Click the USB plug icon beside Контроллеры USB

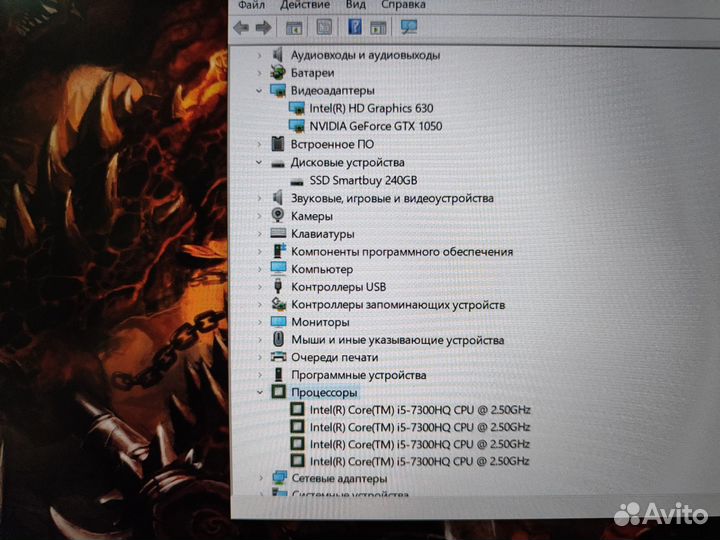pos(278,287)
